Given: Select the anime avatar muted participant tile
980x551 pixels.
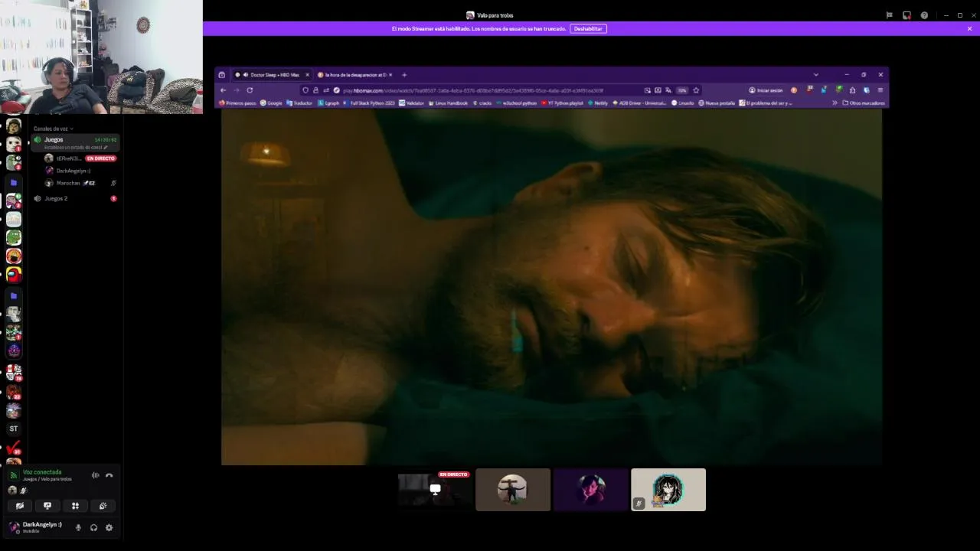Looking at the screenshot, I should pos(668,490).
